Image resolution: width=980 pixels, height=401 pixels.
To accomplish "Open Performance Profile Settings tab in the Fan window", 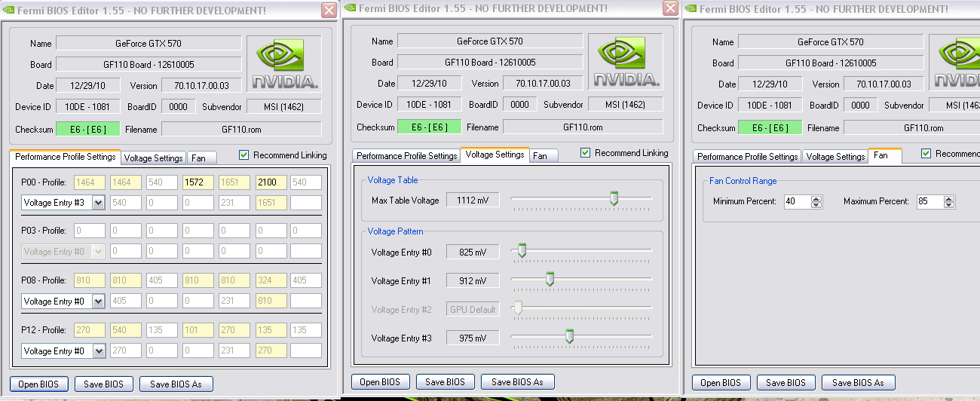I will click(x=747, y=157).
